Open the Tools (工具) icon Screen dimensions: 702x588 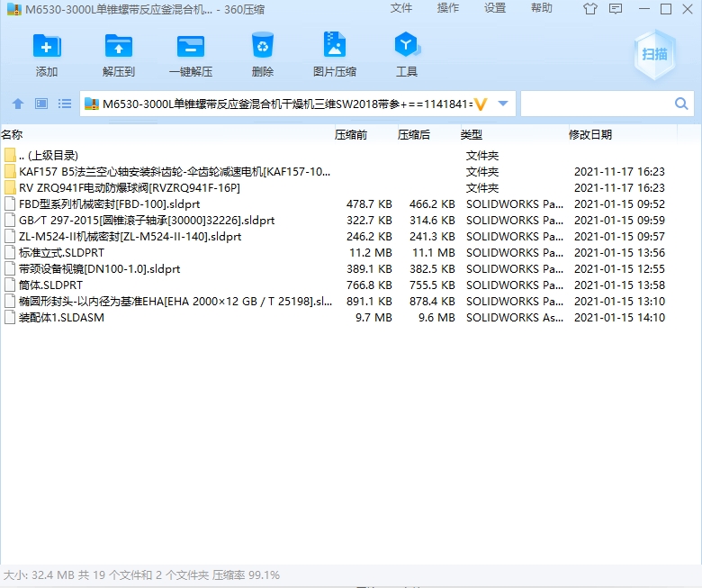click(407, 44)
